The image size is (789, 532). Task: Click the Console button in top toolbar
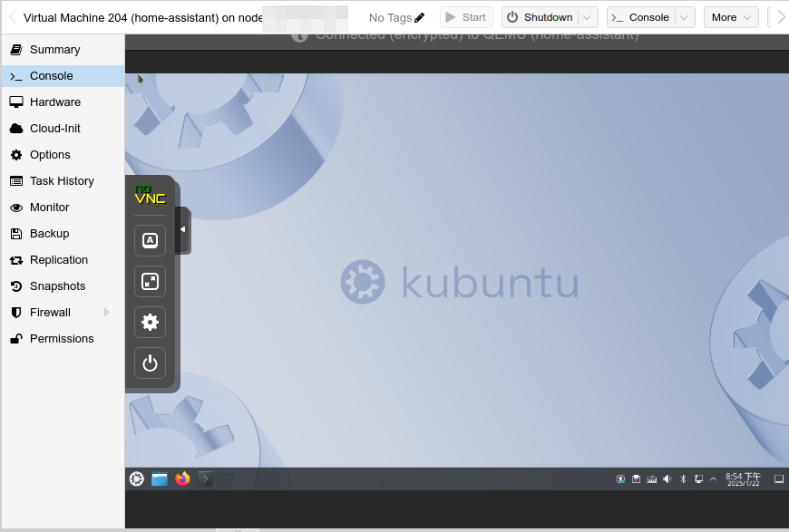(x=640, y=17)
